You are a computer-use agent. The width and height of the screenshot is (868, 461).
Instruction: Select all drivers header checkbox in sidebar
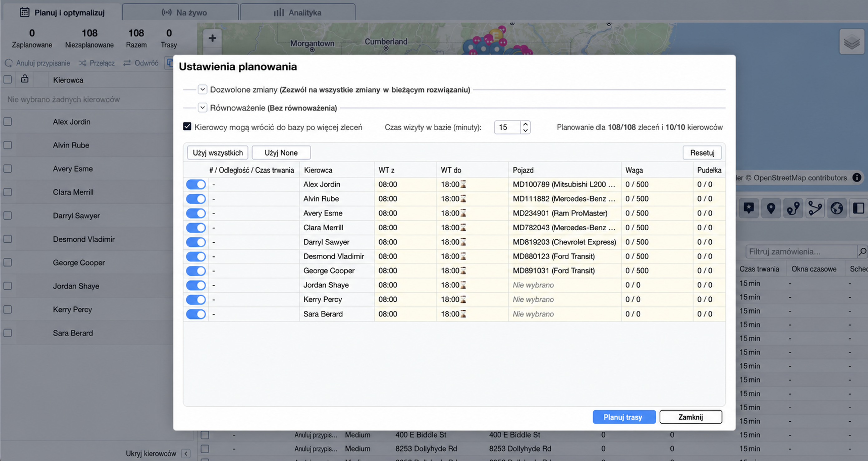pyautogui.click(x=7, y=80)
